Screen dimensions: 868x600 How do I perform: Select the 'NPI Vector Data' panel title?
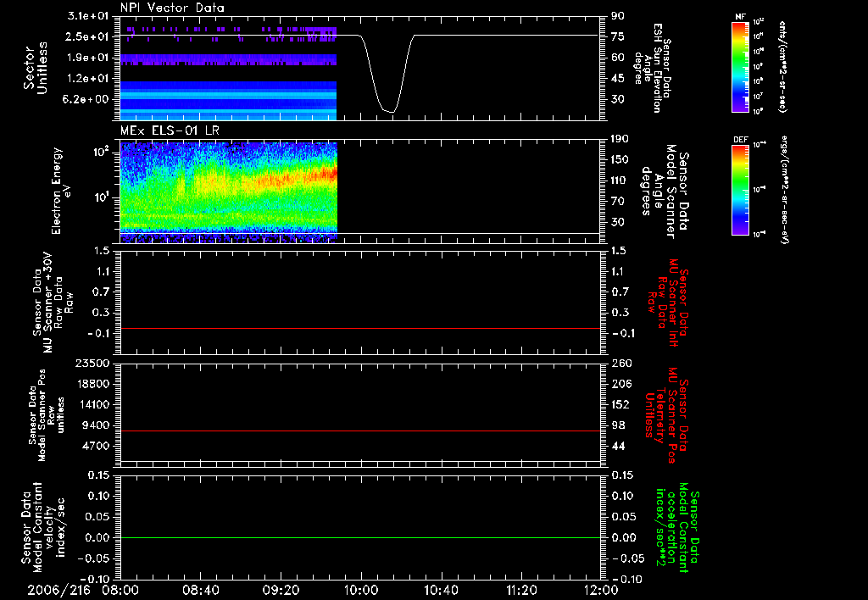click(172, 8)
